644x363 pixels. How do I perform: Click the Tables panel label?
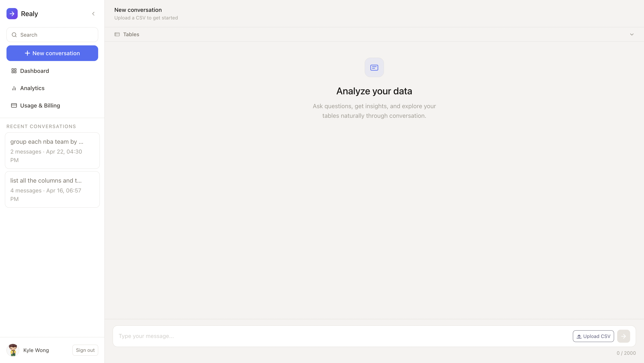pos(131,34)
